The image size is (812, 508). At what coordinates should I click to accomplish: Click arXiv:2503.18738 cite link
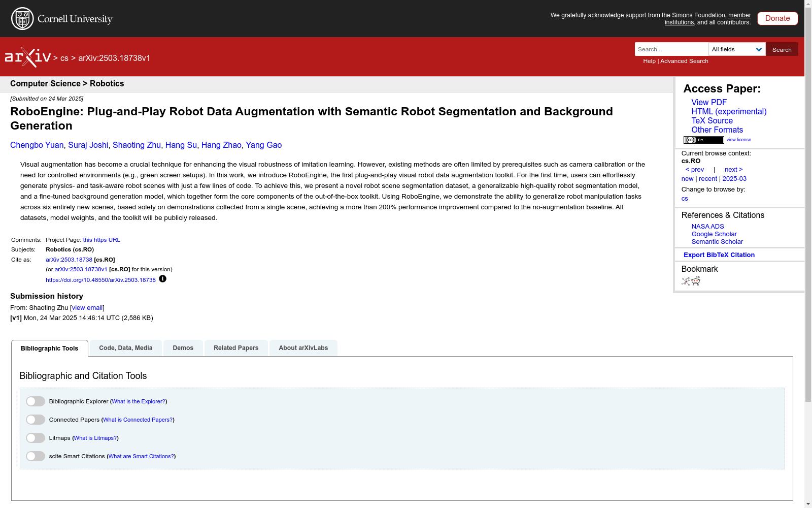(69, 260)
